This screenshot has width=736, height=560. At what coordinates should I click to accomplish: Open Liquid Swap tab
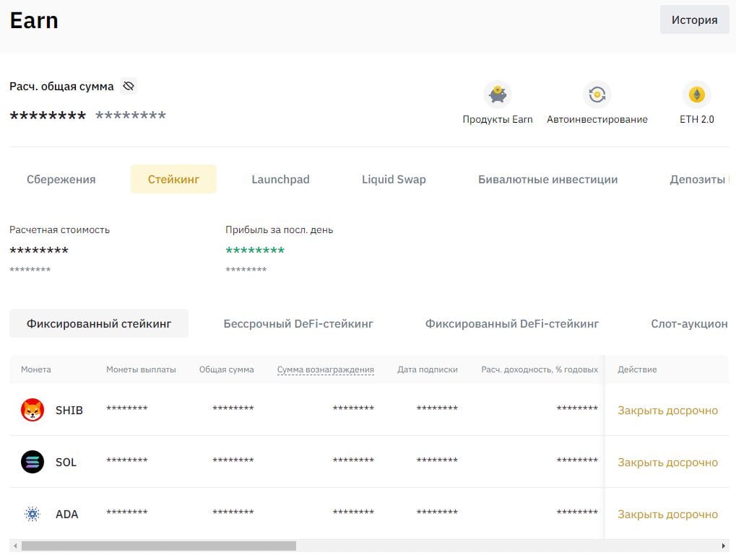(394, 179)
